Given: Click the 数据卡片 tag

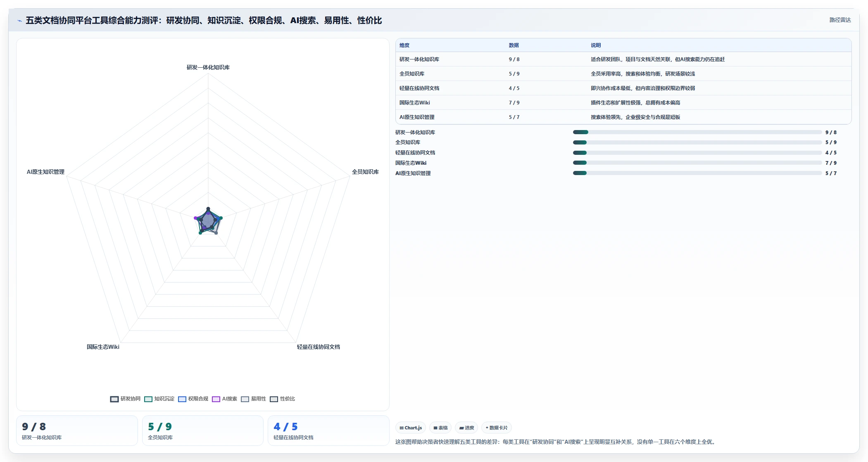Looking at the screenshot, I should click(497, 428).
